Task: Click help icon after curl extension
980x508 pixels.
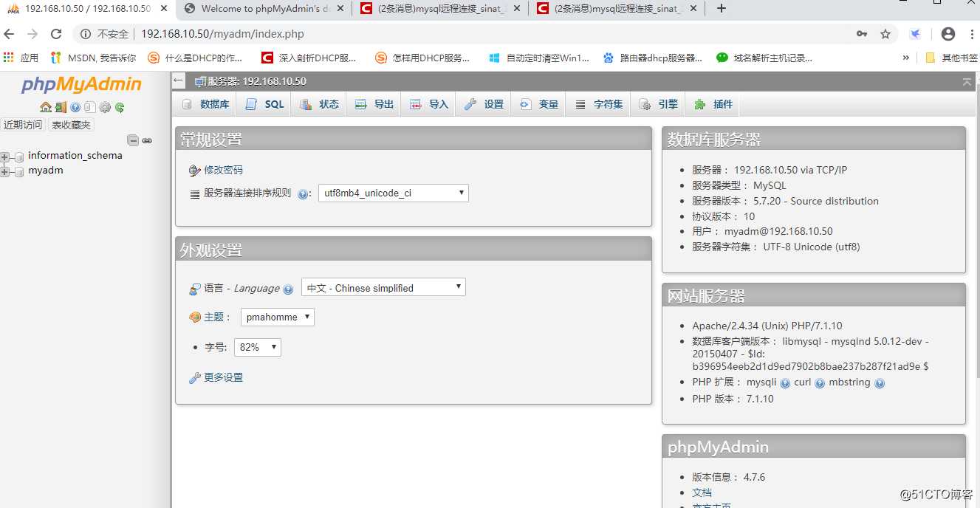Action: coord(820,383)
